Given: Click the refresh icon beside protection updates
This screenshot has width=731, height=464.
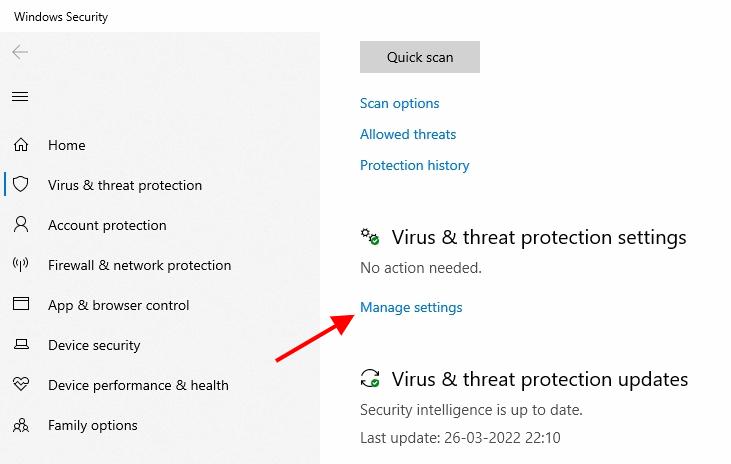Looking at the screenshot, I should (x=370, y=378).
